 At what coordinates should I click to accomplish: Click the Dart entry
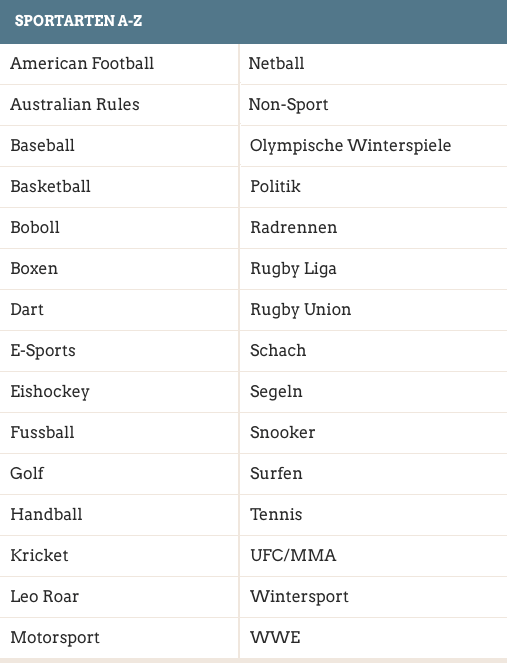[27, 310]
